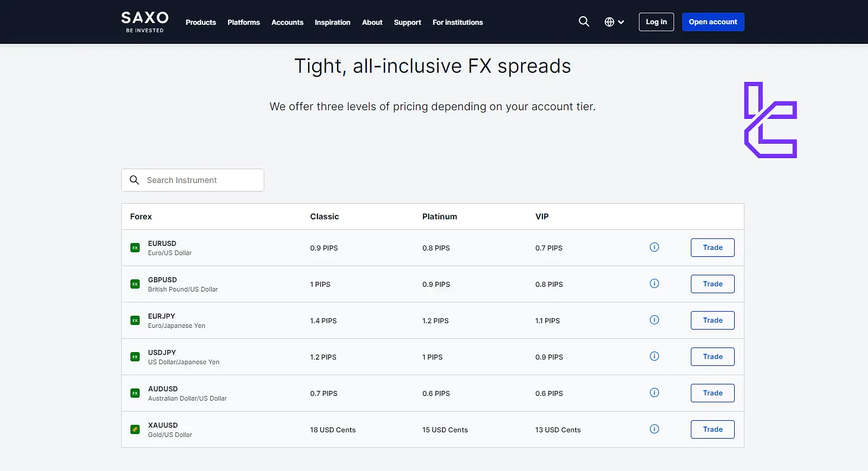Viewport: 868px width, 471px height.
Task: Click the info icon for XAUUSD
Action: point(654,429)
